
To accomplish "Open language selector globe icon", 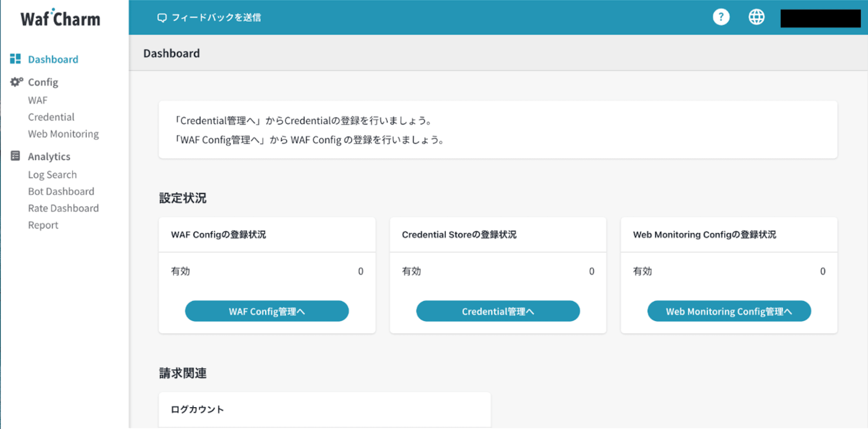I will pos(756,17).
